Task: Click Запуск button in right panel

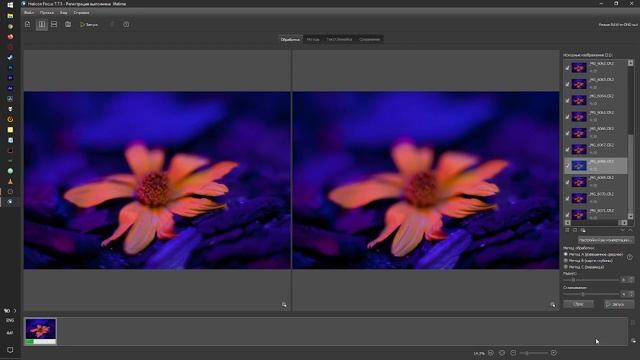Action: (x=619, y=304)
